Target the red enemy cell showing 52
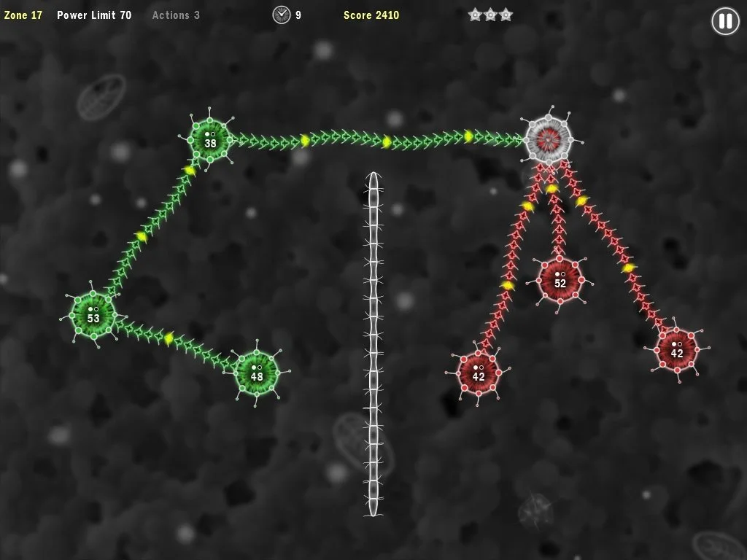The width and height of the screenshot is (747, 560). 560,279
